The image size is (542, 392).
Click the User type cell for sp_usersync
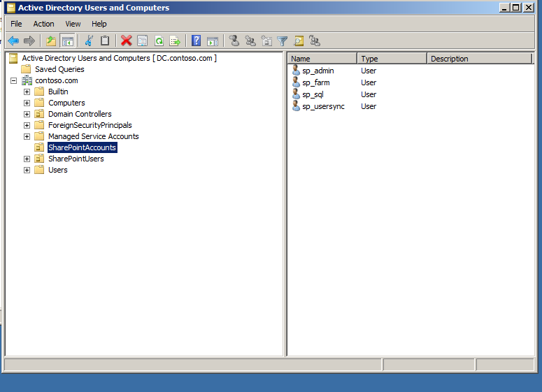[x=369, y=106]
